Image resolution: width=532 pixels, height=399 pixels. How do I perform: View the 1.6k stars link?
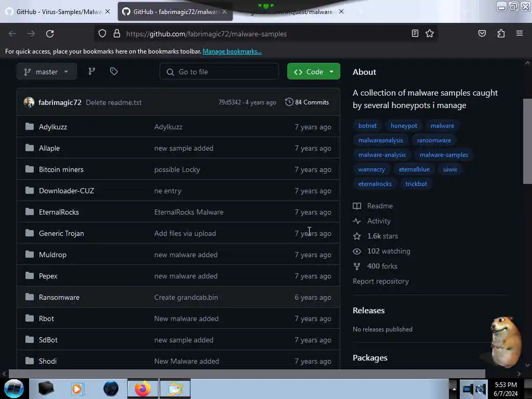click(376, 236)
